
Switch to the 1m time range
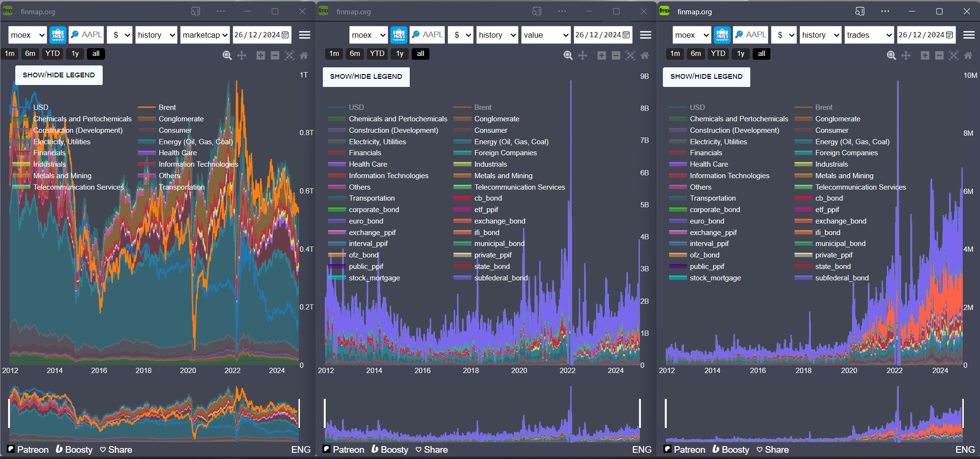10,53
